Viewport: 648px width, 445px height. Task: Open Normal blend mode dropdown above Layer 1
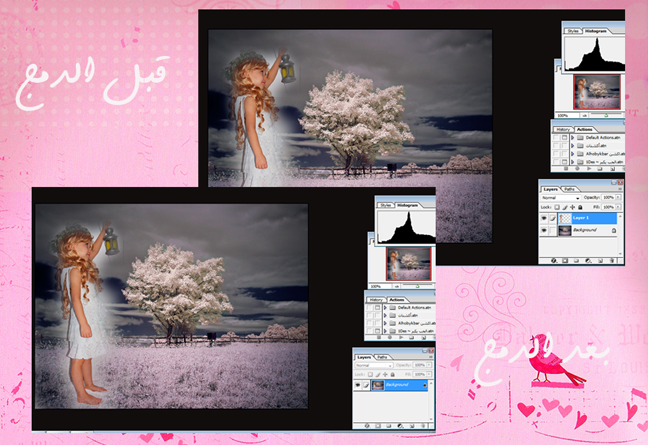tap(559, 198)
